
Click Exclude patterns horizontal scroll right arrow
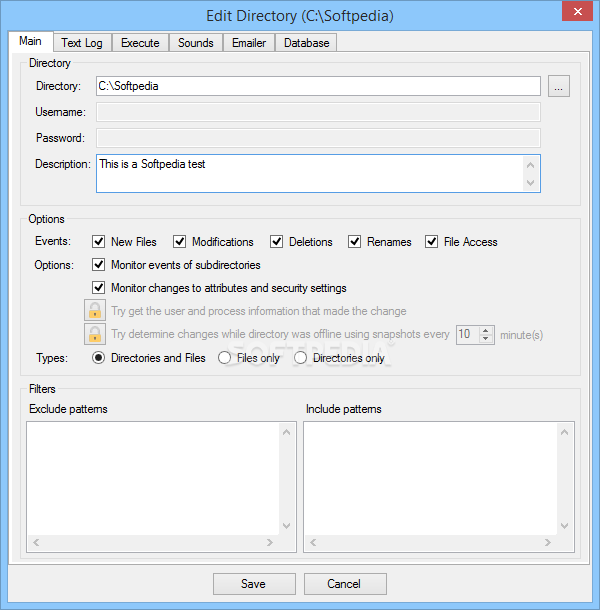(x=270, y=542)
